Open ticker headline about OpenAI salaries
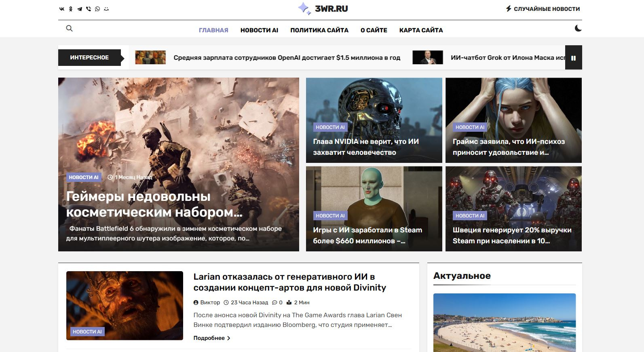644x352 pixels. tap(287, 58)
